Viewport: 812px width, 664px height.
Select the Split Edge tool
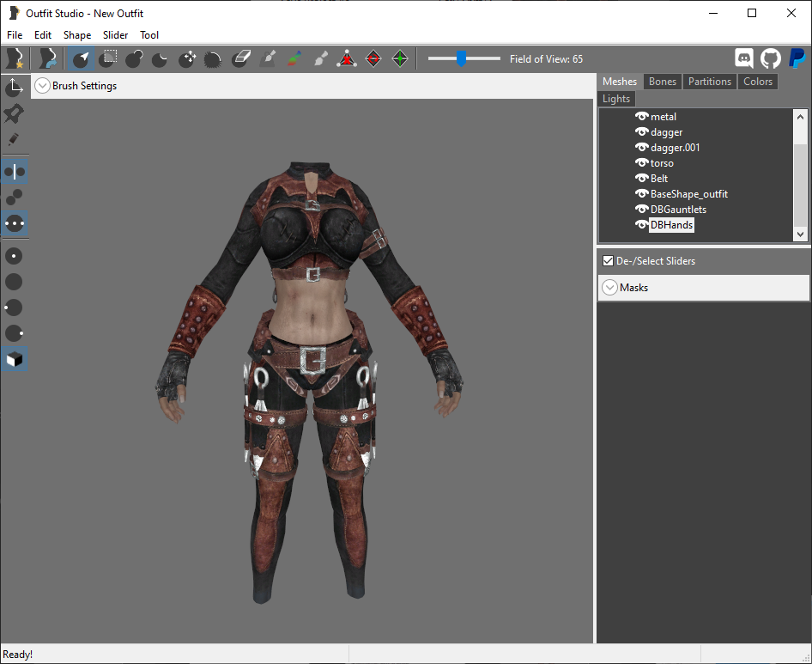400,58
